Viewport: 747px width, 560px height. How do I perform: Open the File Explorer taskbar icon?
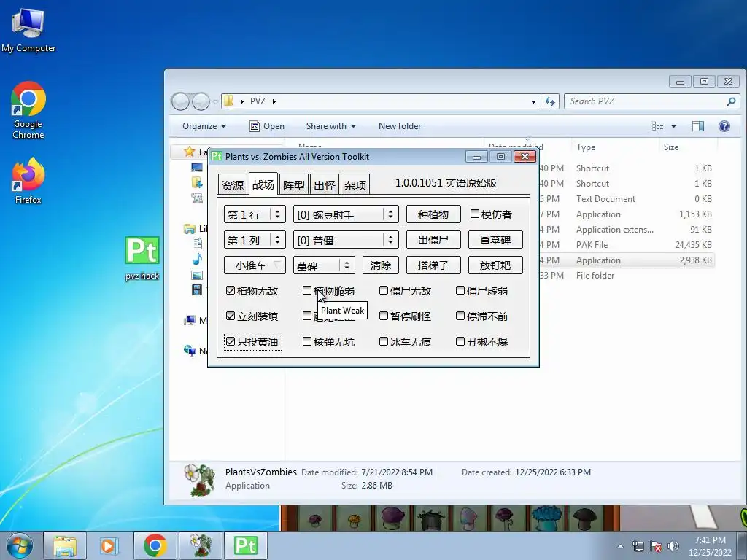pyautogui.click(x=65, y=545)
